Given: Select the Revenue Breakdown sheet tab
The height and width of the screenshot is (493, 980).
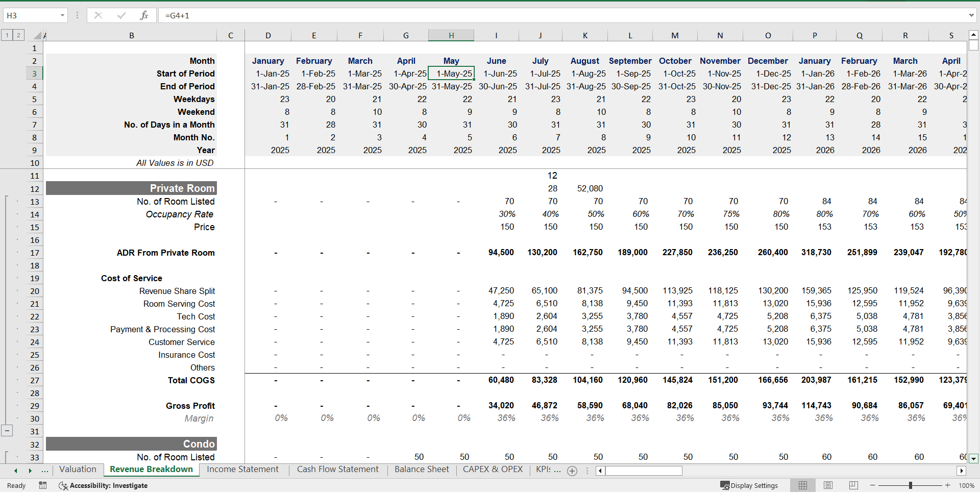Looking at the screenshot, I should 151,470.
